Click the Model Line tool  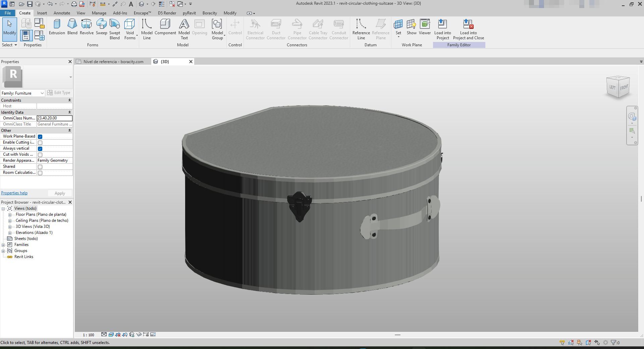147,29
